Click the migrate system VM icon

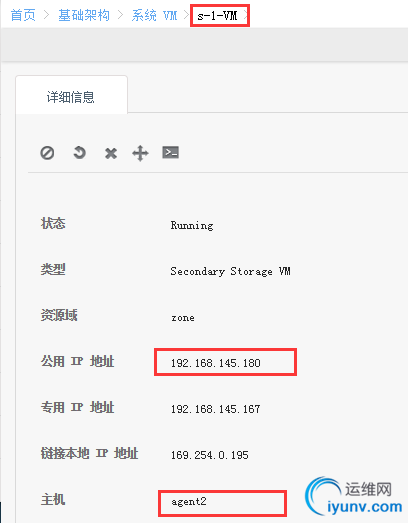(140, 153)
